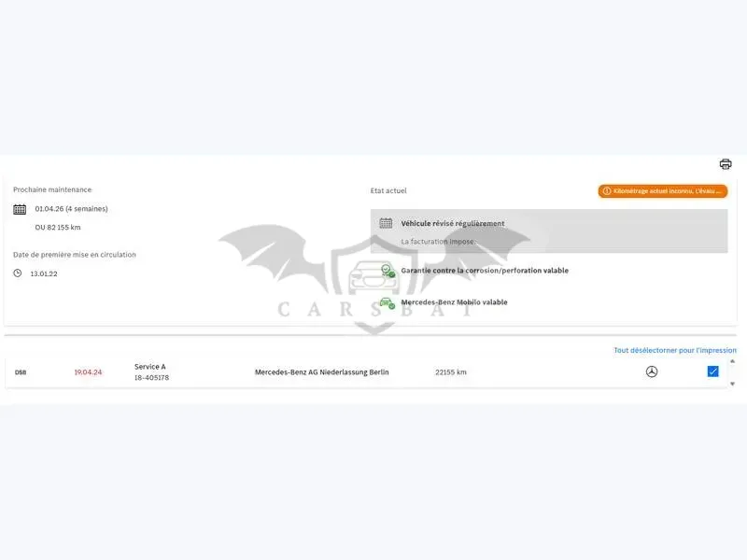Viewport: 747px width, 560px height.
Task: Click the orange Kilométrage actuel inconnu badge
Action: pyautogui.click(x=663, y=191)
